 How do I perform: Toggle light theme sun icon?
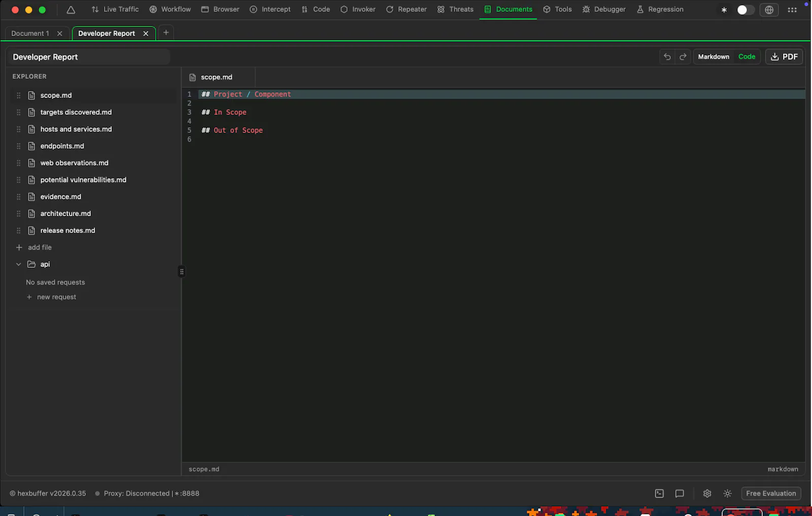[x=727, y=493]
